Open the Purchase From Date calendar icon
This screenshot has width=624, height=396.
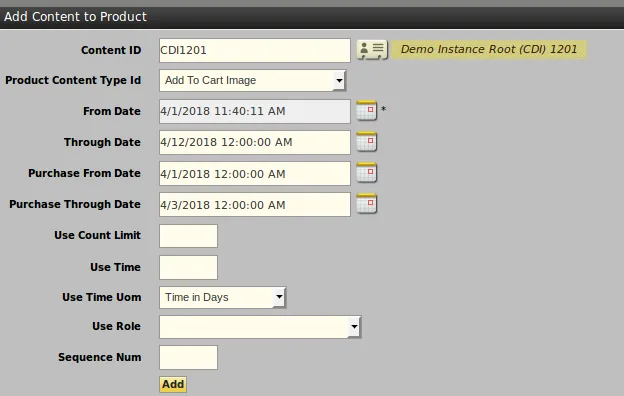click(366, 173)
